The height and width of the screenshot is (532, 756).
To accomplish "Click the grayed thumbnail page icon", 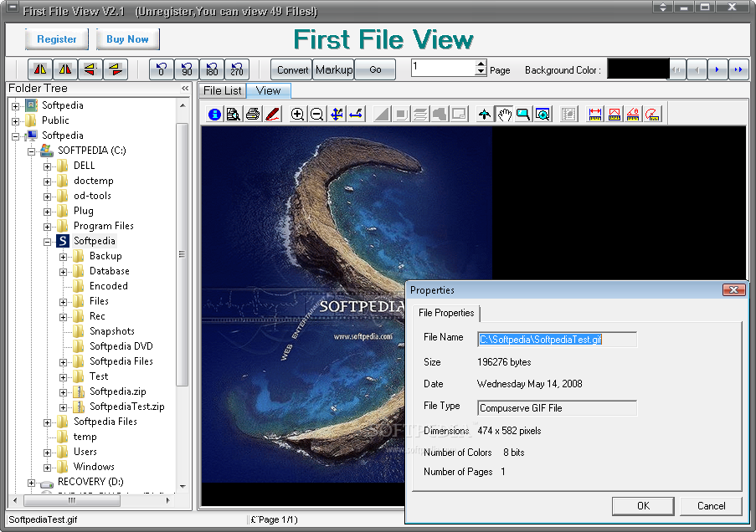I will coord(569,115).
